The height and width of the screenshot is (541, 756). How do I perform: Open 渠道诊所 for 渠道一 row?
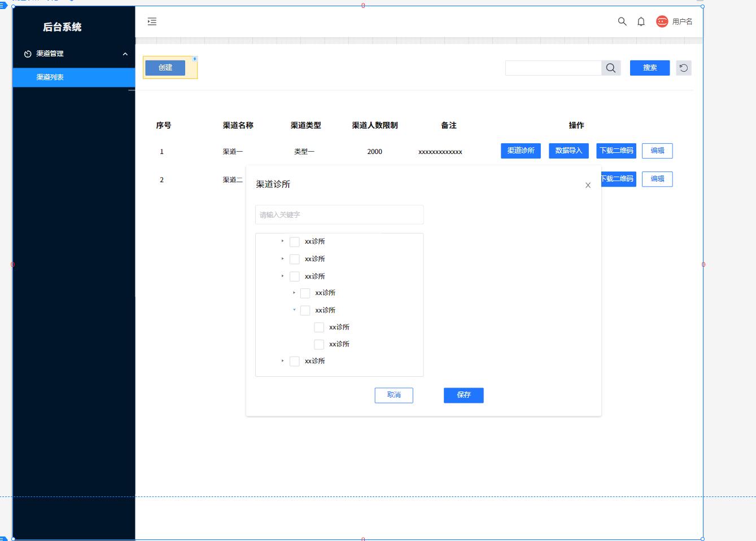point(521,151)
